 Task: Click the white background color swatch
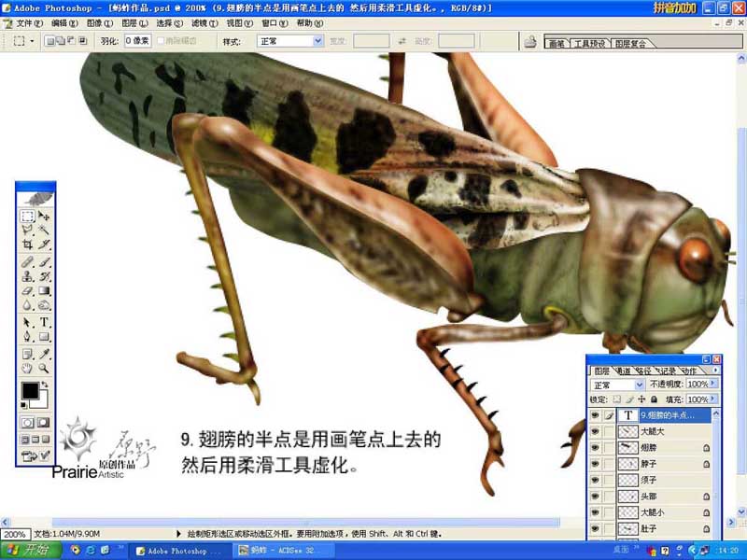42,401
